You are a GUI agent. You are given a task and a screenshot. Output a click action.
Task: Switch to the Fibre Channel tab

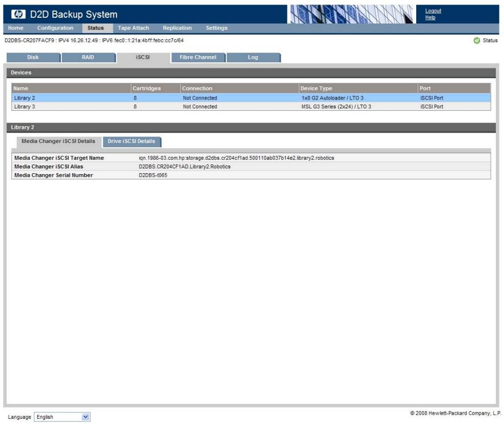[x=198, y=57]
